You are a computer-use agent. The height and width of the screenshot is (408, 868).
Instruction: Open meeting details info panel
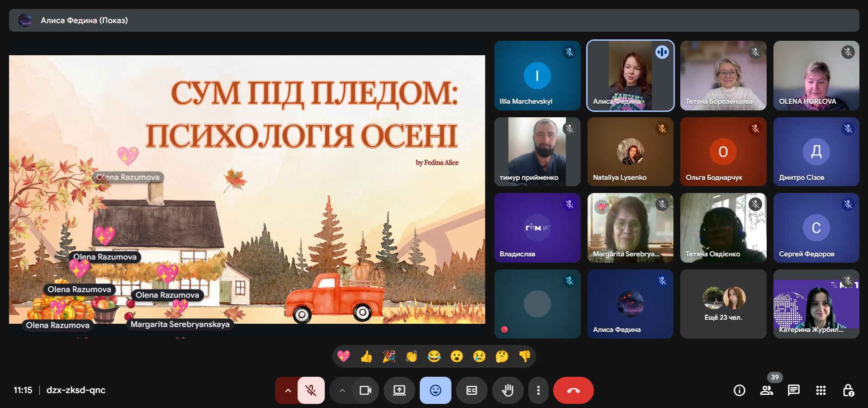pos(740,390)
